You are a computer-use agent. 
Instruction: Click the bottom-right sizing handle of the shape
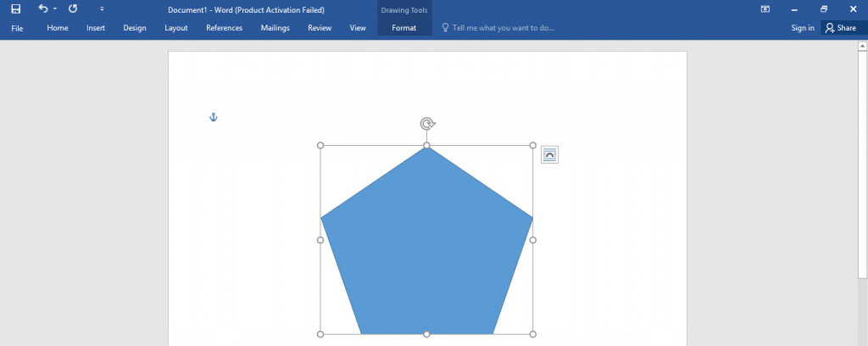point(533,334)
